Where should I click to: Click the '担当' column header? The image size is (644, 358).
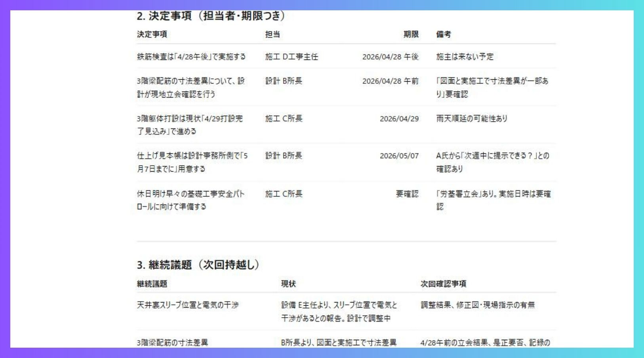(x=272, y=34)
